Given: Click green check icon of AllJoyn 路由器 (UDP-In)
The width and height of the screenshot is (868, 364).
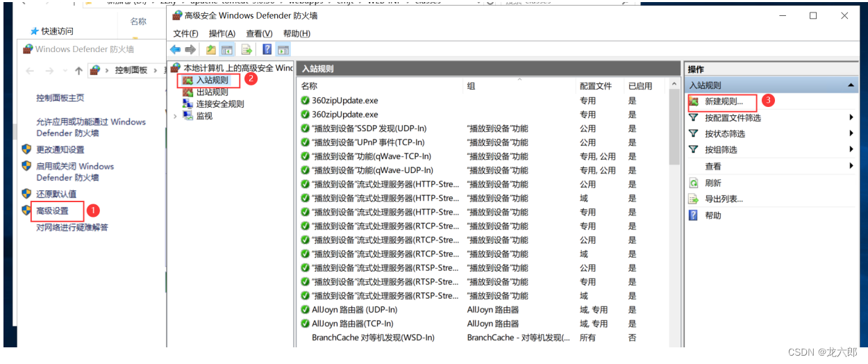Looking at the screenshot, I should 306,310.
